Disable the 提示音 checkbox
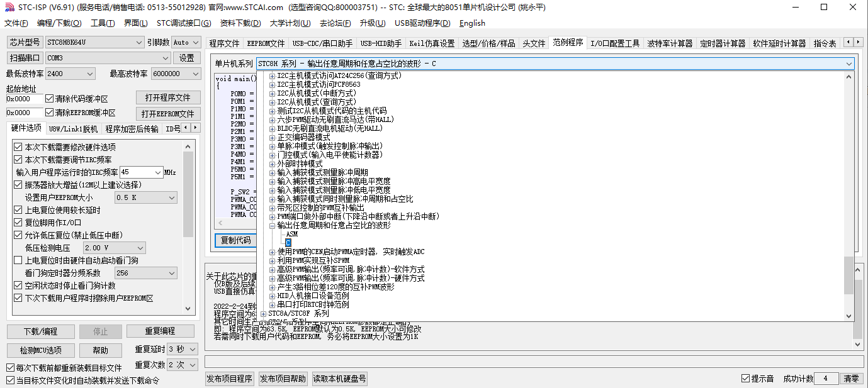868x388 pixels. pos(745,379)
